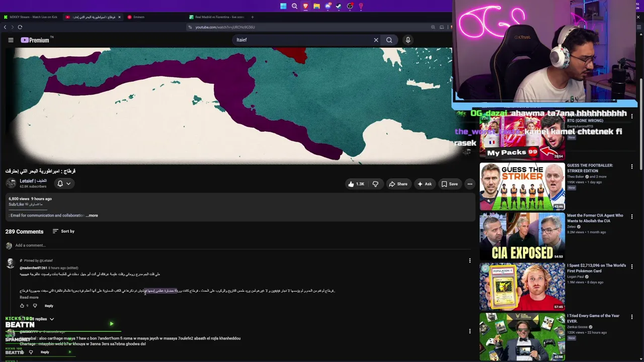Open "I Spent $2,713,096" video title

pyautogui.click(x=596, y=268)
